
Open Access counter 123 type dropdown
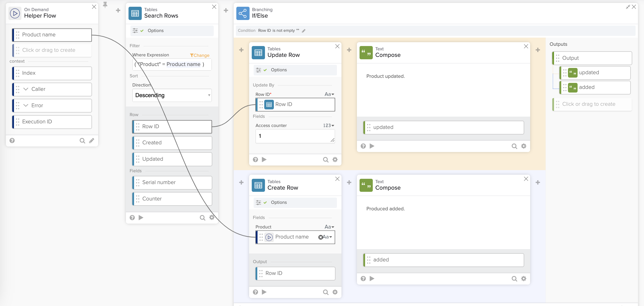point(329,125)
